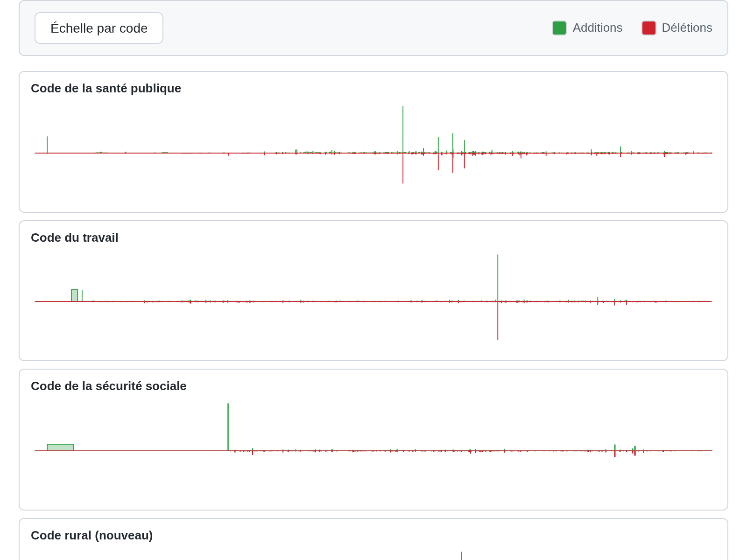This screenshot has width=747, height=560.
Task: Click the green Additions legend swatch
Action: coord(559,28)
